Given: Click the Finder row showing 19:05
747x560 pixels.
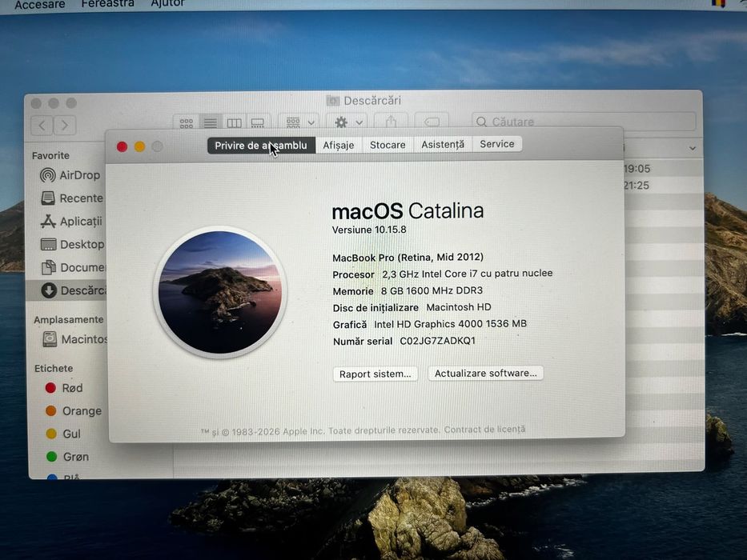Looking at the screenshot, I should tap(663, 168).
